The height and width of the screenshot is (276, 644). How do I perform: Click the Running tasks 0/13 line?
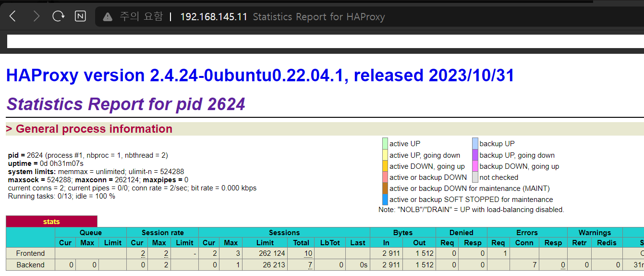click(x=61, y=196)
